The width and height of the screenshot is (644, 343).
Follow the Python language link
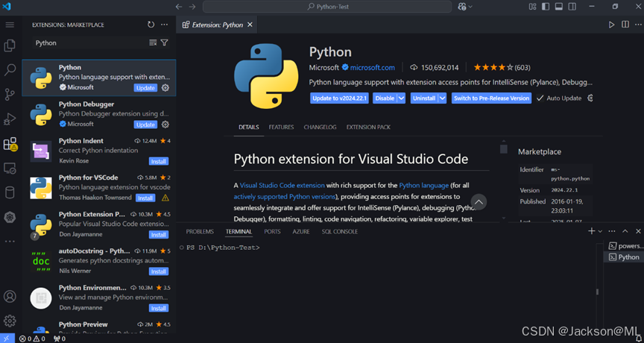point(424,185)
